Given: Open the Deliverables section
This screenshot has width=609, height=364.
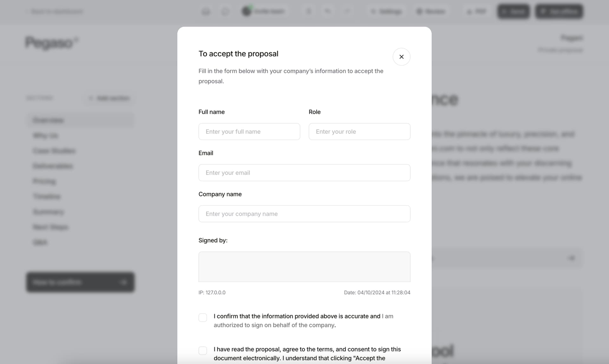Looking at the screenshot, I should [53, 166].
